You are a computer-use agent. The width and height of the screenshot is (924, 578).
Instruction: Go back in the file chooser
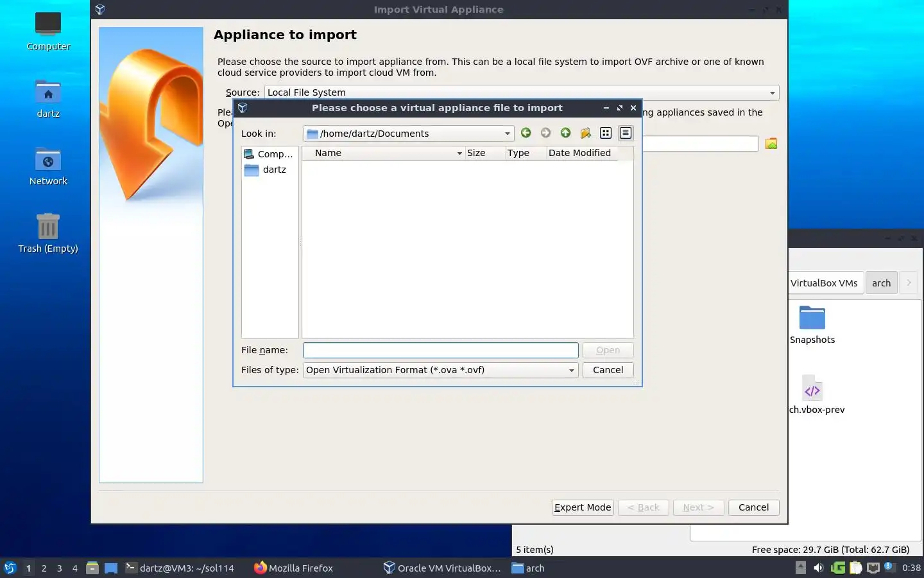point(526,133)
